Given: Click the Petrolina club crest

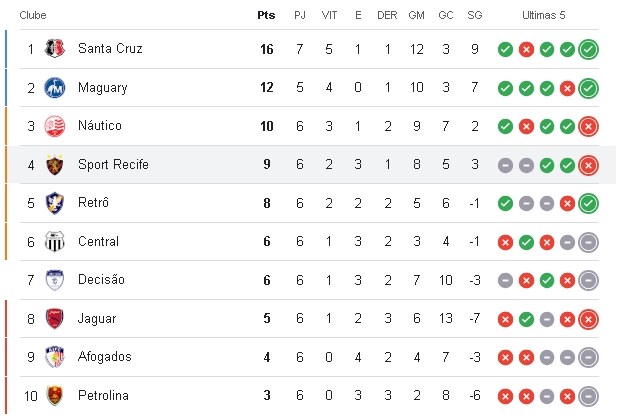Looking at the screenshot, I should 54,396.
